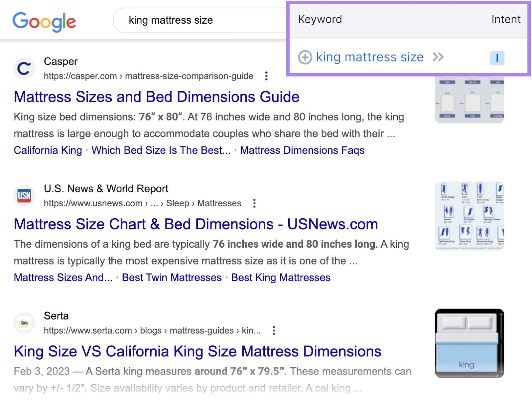Image resolution: width=532 pixels, height=408 pixels.
Task: Click the serta.com URL breadcrumb
Action: pyautogui.click(x=152, y=330)
